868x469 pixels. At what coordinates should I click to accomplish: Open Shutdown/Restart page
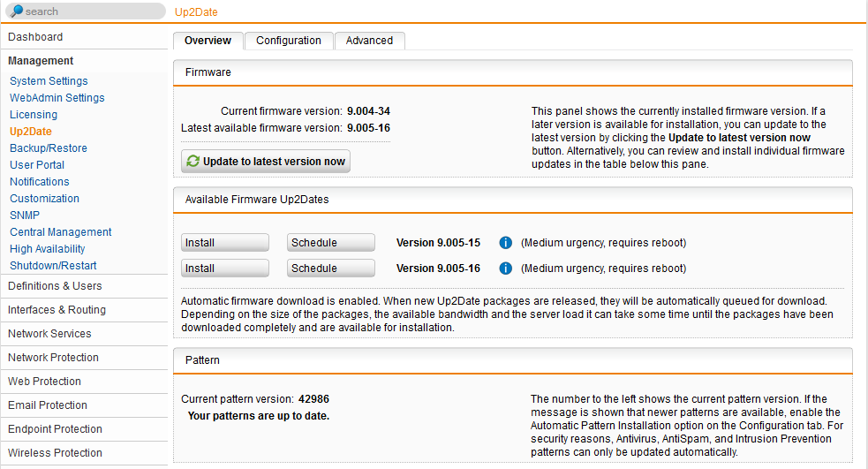pos(53,266)
